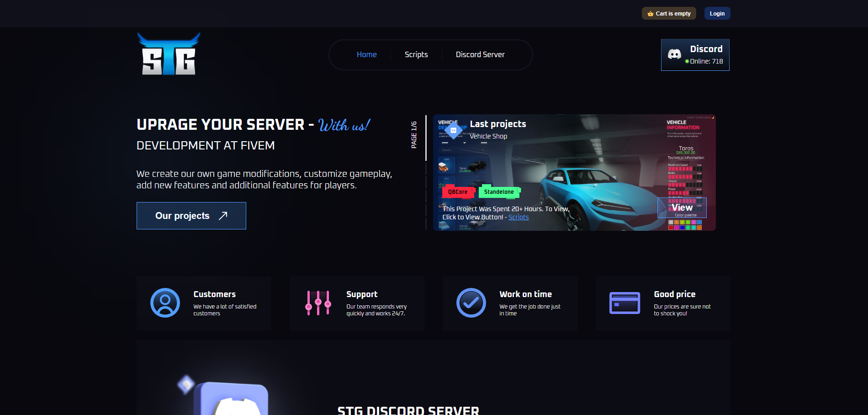Click the "Work on time" card title
Viewport: 868px width, 415px height.
pyautogui.click(x=525, y=294)
